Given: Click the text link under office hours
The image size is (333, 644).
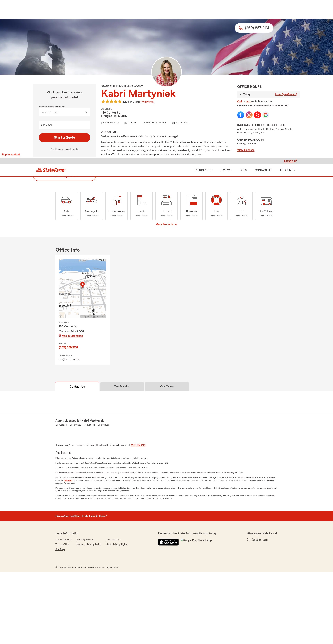Looking at the screenshot, I should tap(248, 102).
